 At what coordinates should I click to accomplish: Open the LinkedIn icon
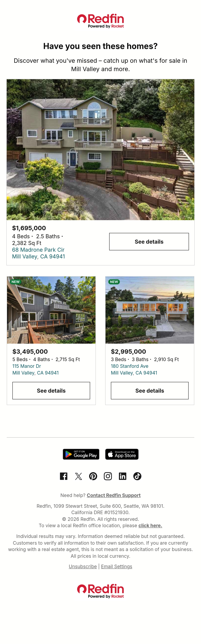point(123,476)
